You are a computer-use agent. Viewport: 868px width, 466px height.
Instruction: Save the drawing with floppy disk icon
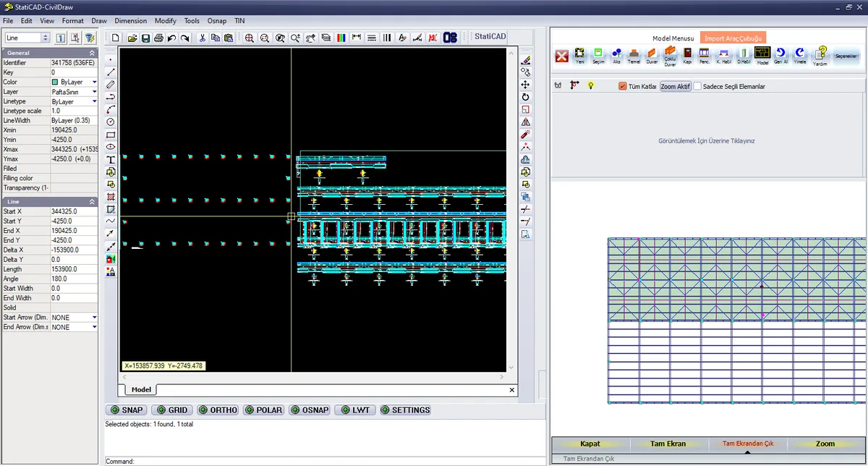click(145, 38)
